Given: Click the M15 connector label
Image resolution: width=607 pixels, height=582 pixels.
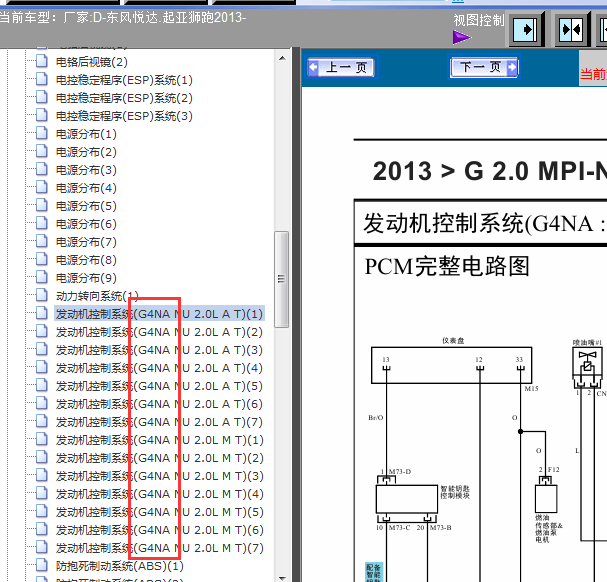Looking at the screenshot, I should tap(532, 388).
